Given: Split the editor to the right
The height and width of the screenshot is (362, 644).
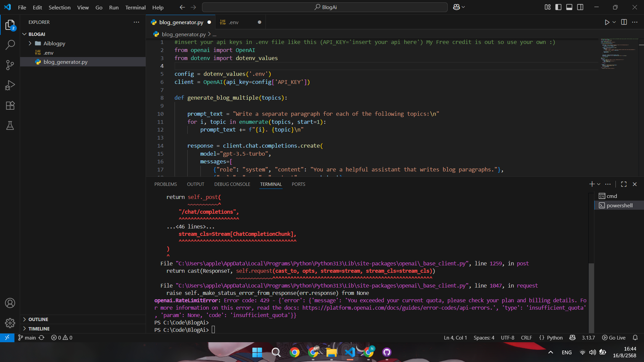Looking at the screenshot, I should [x=624, y=22].
